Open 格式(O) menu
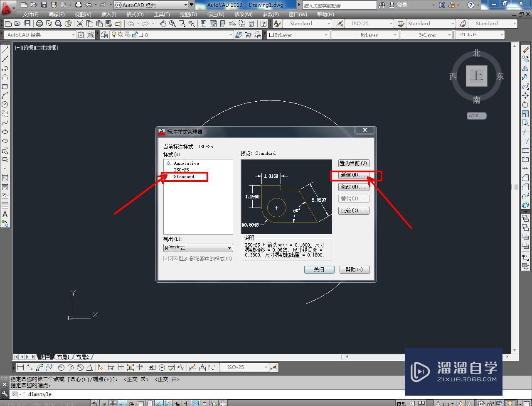This screenshot has width=532, height=406. point(135,14)
